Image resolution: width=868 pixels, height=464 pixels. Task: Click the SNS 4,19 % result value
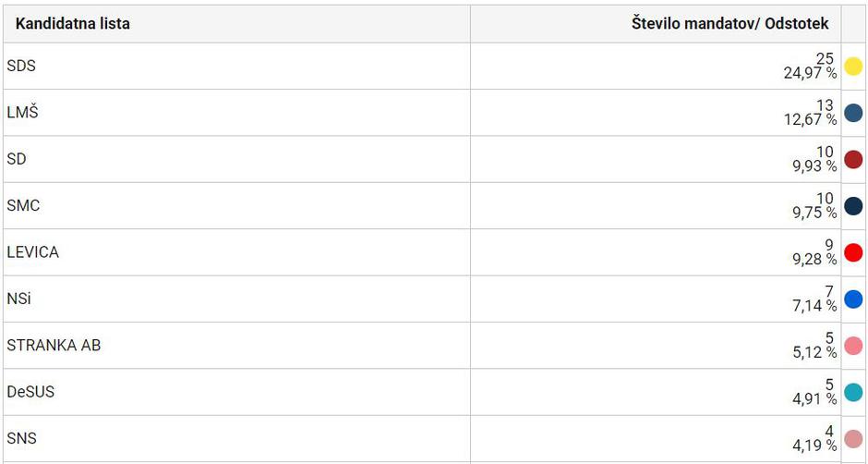point(814,445)
